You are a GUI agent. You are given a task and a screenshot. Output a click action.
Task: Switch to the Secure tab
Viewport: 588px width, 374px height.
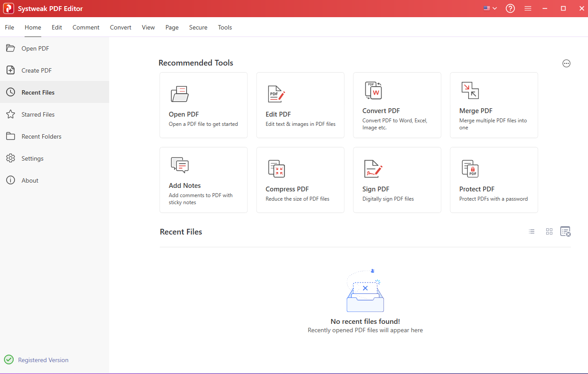198,27
